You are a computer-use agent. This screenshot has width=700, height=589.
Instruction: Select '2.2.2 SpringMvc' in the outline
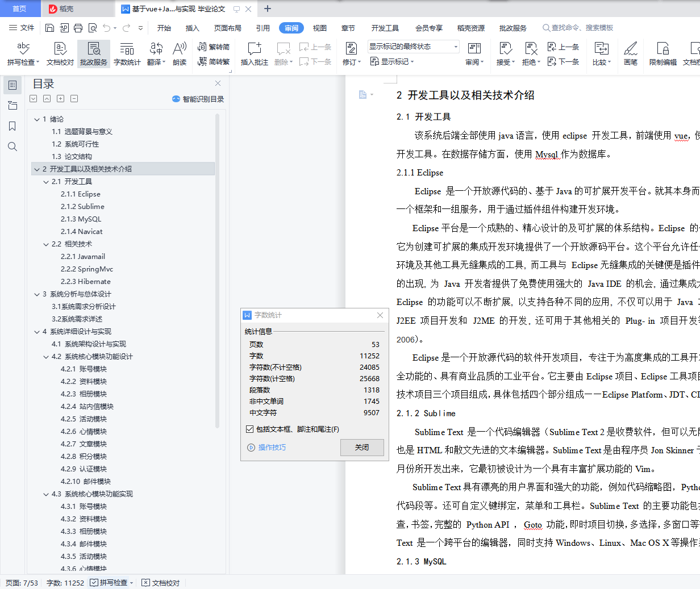87,269
